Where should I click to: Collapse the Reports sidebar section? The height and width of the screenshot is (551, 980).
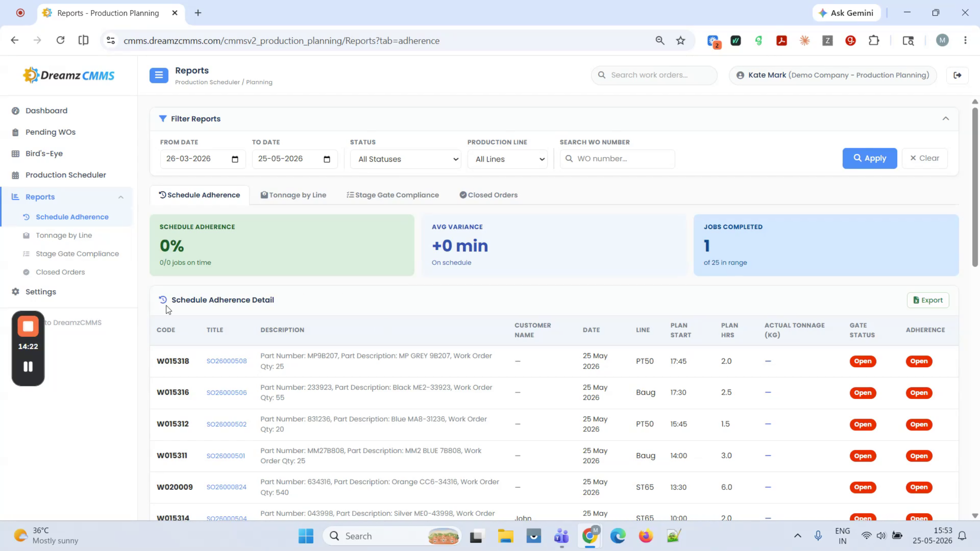[x=121, y=197]
